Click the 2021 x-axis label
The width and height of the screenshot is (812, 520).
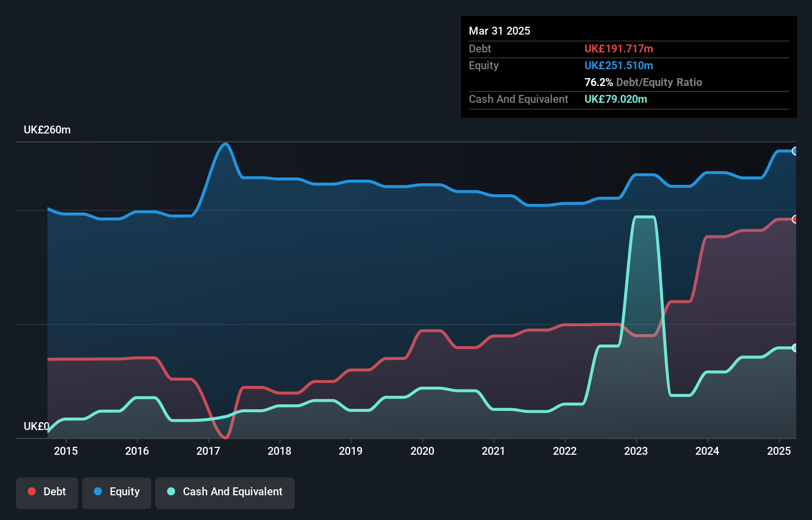click(494, 451)
